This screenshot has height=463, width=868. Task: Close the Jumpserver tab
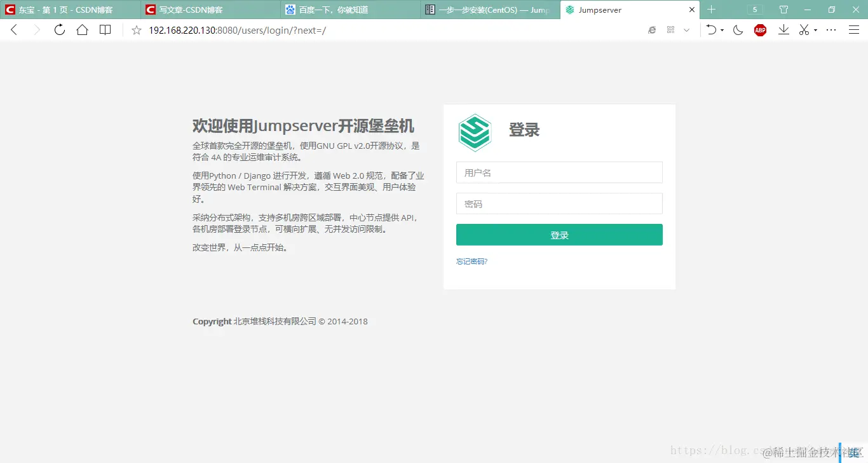692,10
